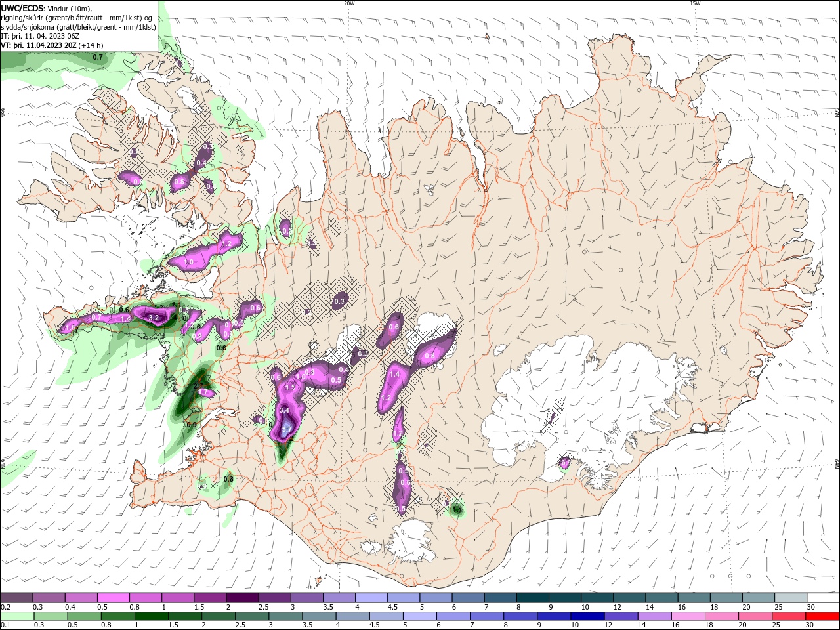This screenshot has height=630, width=840.
Task: Pick the darkest purple 2–2.5 snow swatch
Action: point(242,598)
